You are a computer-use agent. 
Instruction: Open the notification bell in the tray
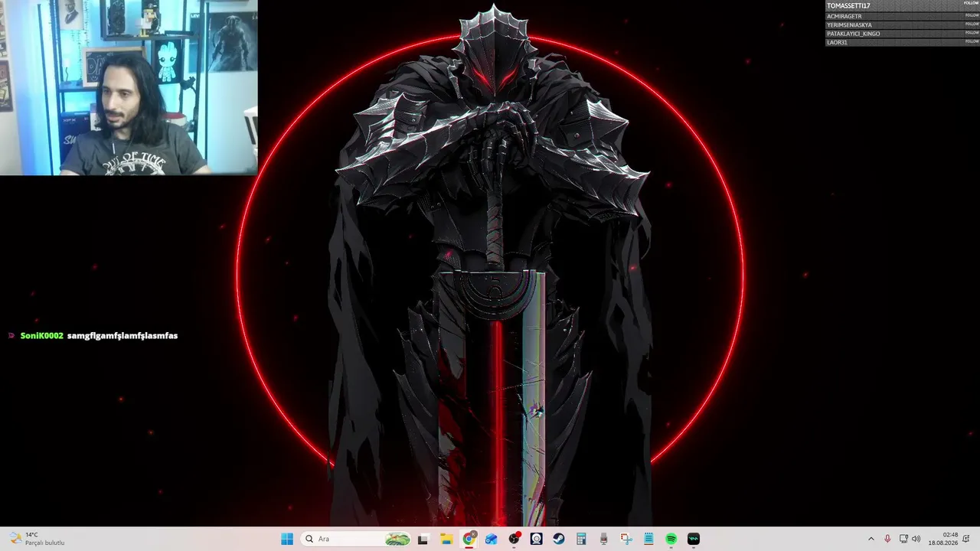968,539
